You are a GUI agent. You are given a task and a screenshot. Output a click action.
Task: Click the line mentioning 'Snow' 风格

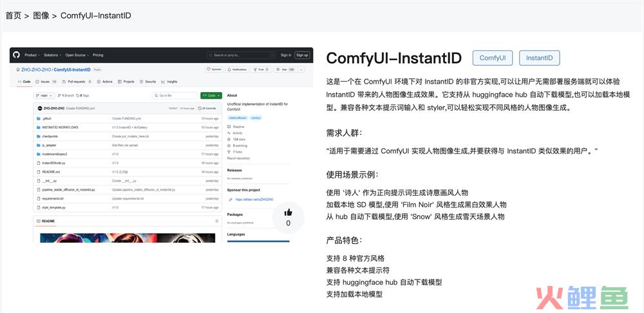pyautogui.click(x=415, y=216)
